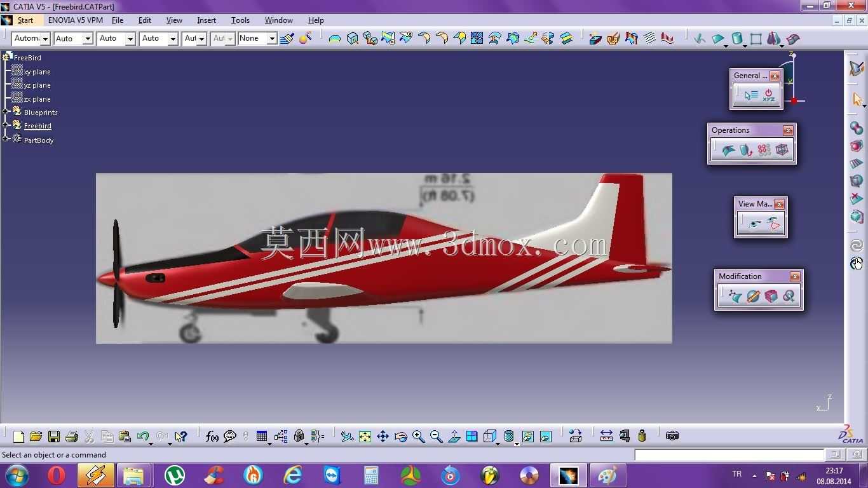868x488 pixels.
Task: Open the Automatic line type dropdown
Action: click(46, 39)
